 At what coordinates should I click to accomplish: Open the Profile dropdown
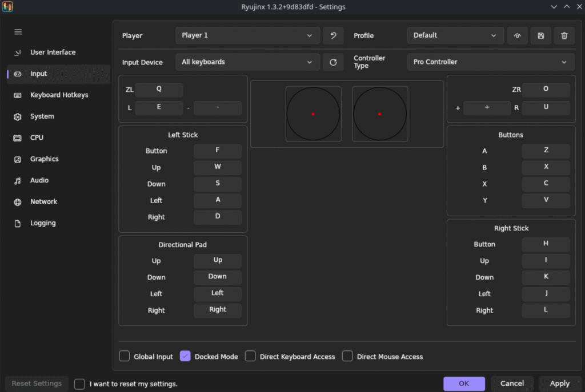point(455,35)
